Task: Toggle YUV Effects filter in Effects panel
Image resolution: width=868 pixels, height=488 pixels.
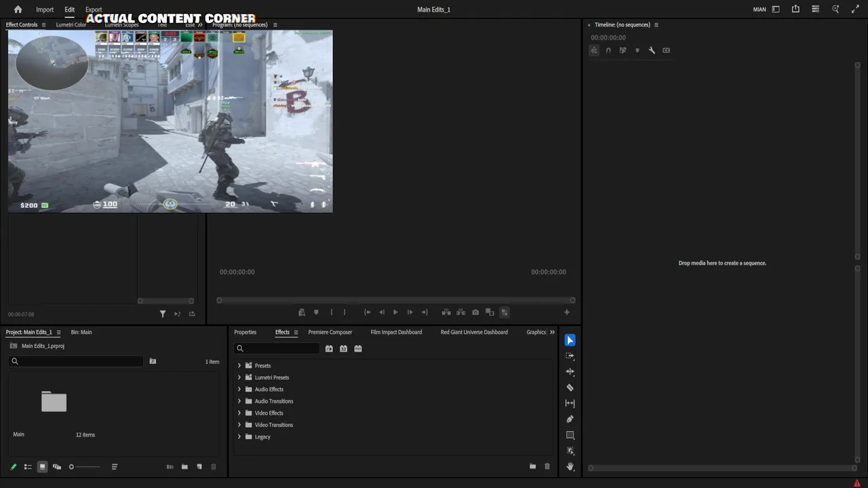Action: click(358, 348)
